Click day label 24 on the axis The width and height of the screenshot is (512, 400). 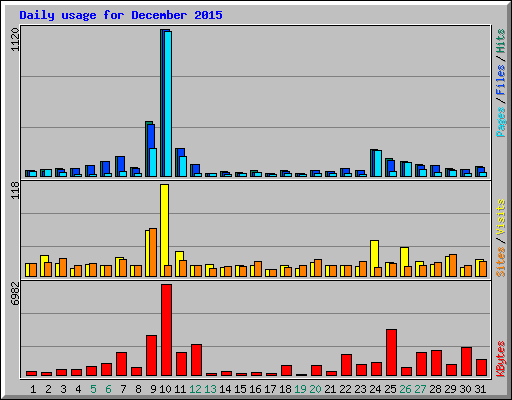coord(375,389)
